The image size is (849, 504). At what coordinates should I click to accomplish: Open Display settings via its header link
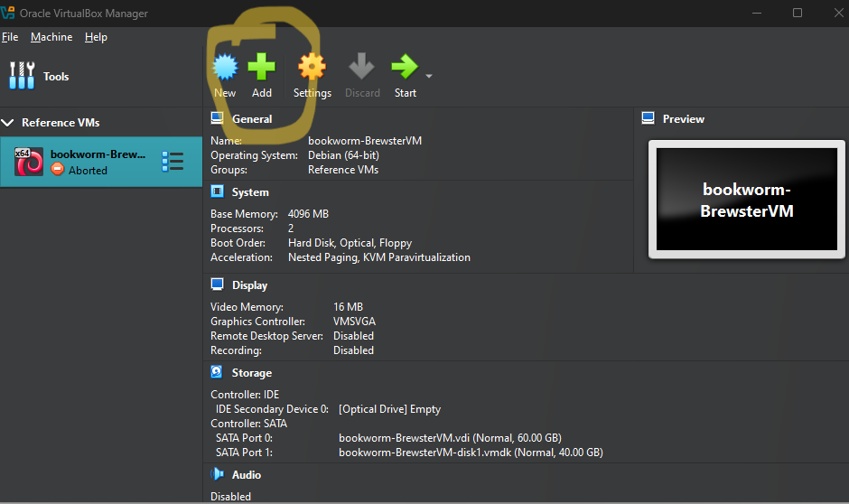tap(249, 285)
